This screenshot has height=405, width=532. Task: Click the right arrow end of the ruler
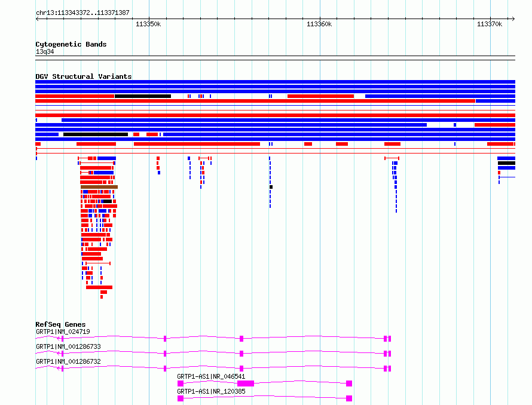[x=513, y=19]
